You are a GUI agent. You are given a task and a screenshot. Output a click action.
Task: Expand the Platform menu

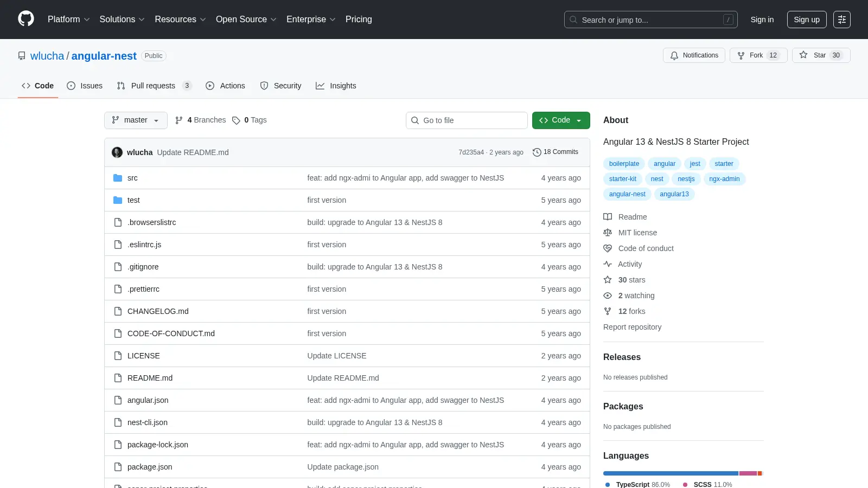68,19
